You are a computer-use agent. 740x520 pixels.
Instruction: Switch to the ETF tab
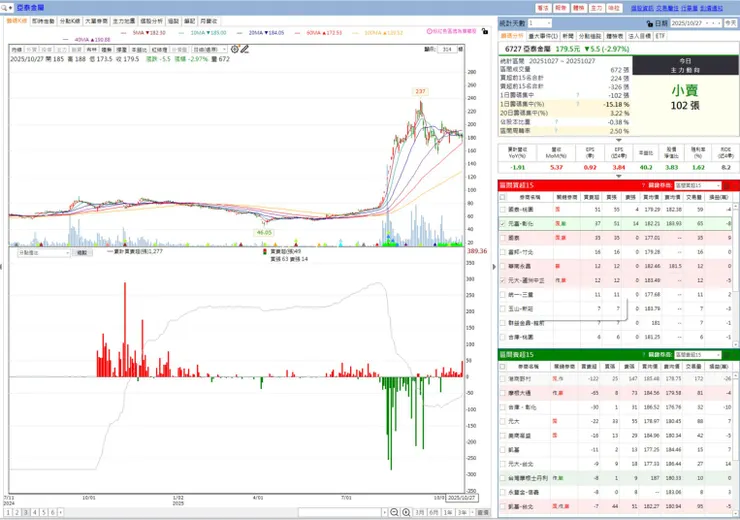[660, 36]
